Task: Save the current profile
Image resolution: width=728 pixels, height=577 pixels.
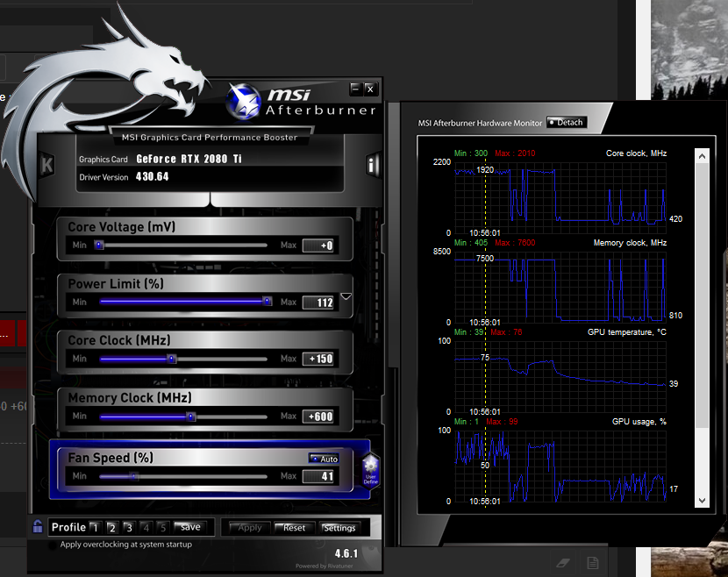Action: point(189,527)
